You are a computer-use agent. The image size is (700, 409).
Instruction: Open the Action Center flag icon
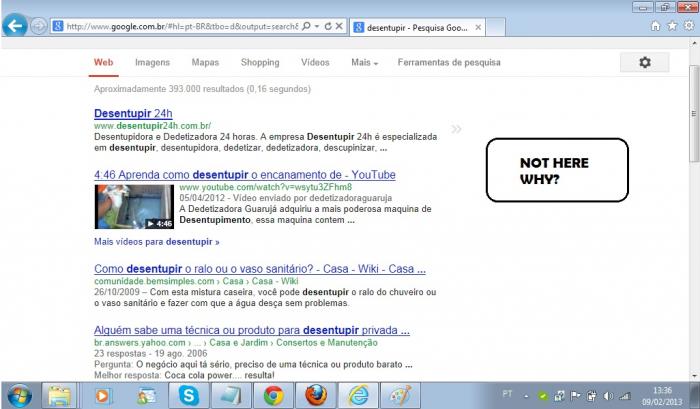click(575, 396)
